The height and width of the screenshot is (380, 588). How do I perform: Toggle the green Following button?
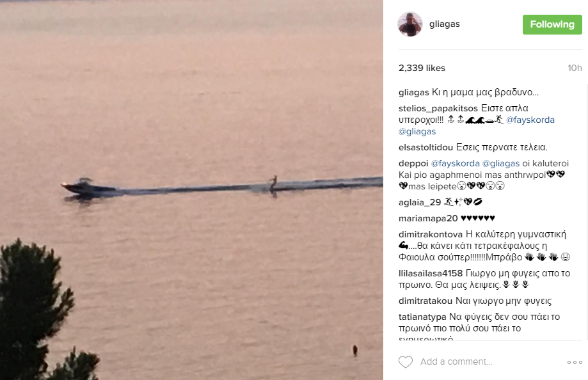(552, 24)
